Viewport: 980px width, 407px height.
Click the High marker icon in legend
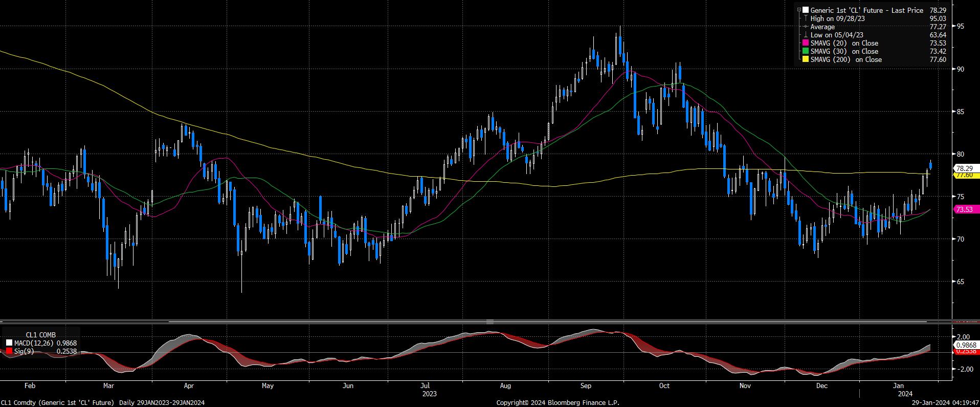tap(806, 18)
